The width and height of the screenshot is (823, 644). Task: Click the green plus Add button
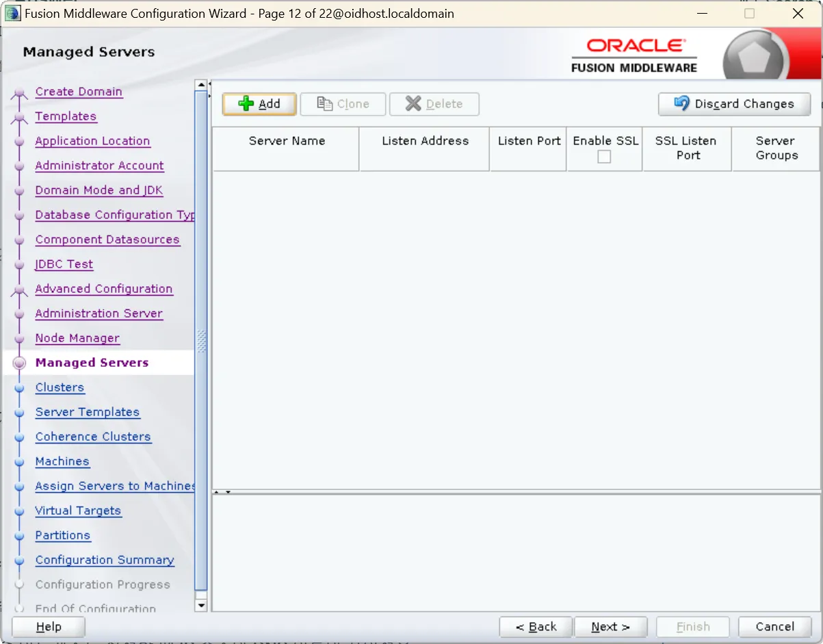coord(259,104)
